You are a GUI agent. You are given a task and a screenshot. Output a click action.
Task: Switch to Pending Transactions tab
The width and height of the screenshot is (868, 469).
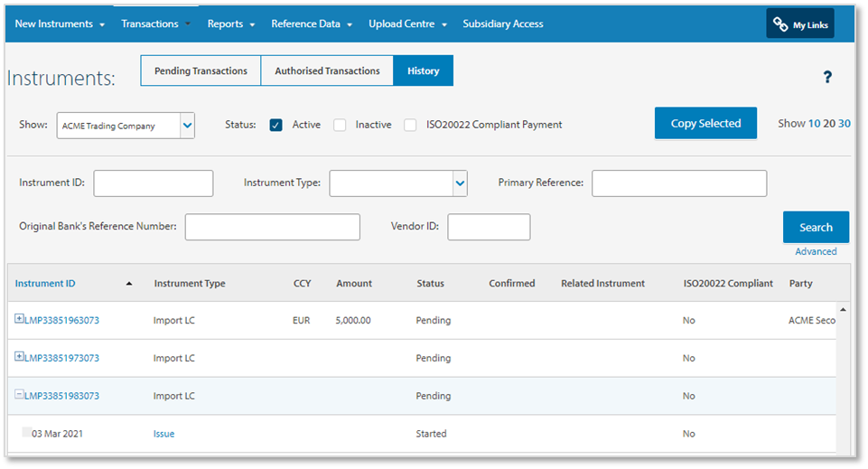click(x=201, y=71)
